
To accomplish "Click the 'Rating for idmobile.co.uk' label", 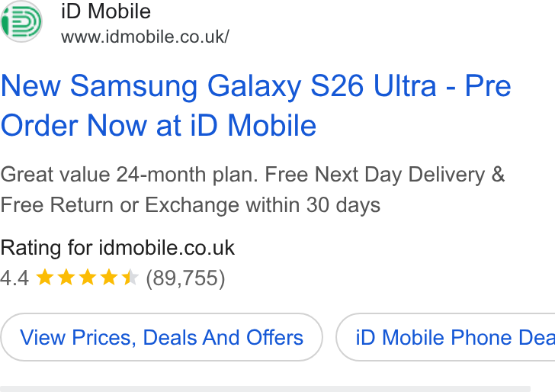I will [117, 248].
